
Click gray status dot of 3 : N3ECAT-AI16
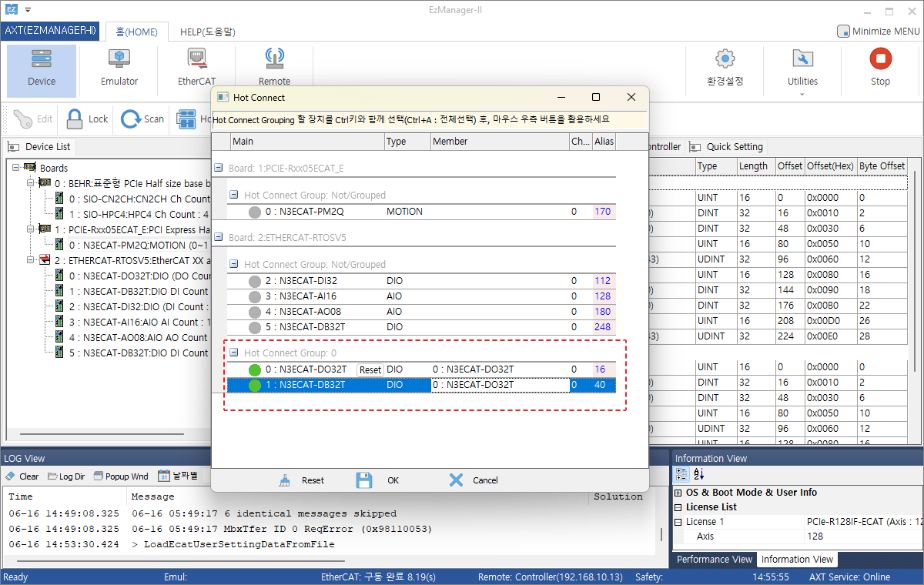point(255,297)
